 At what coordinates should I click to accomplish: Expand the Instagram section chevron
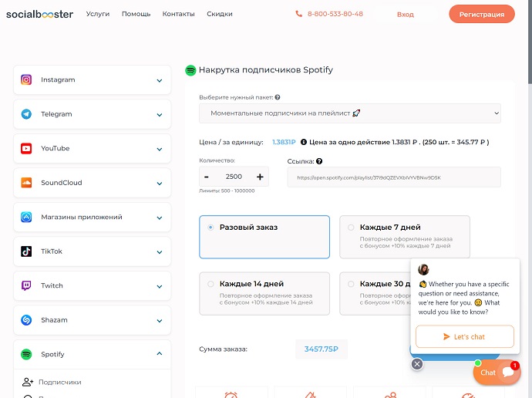160,81
